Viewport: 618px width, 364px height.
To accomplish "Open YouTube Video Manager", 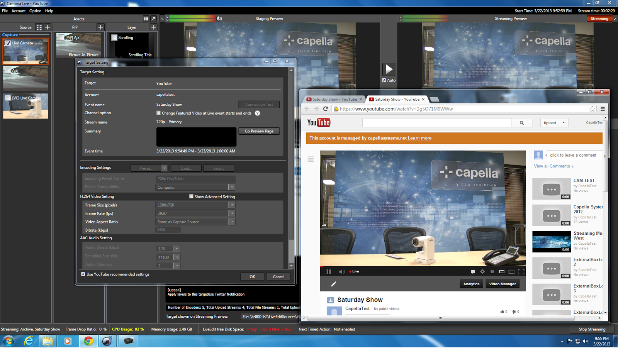I will pos(502,284).
